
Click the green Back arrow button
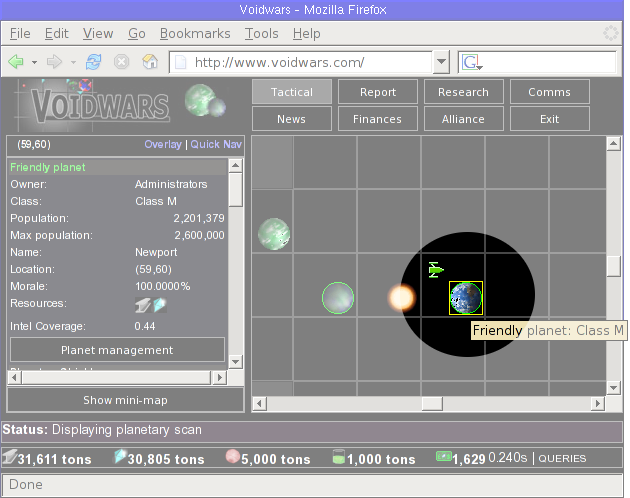[16, 62]
